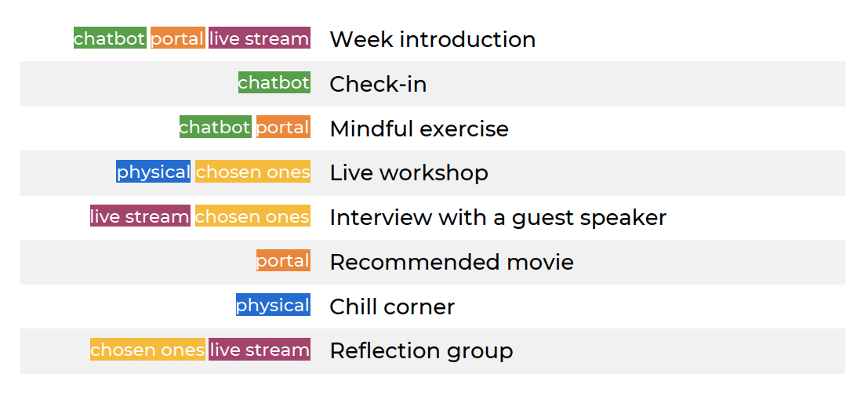Open the Mindful exercise entry

(x=419, y=129)
